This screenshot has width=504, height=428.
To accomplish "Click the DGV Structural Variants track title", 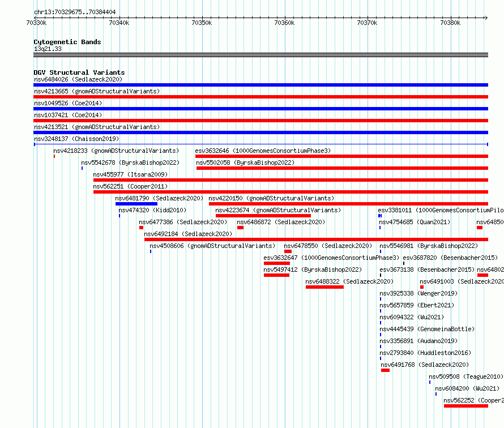I will 79,72.
